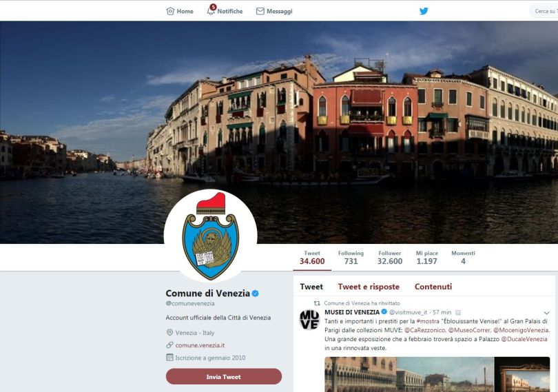
Task: Click the Twitter bird logo
Action: tap(424, 11)
